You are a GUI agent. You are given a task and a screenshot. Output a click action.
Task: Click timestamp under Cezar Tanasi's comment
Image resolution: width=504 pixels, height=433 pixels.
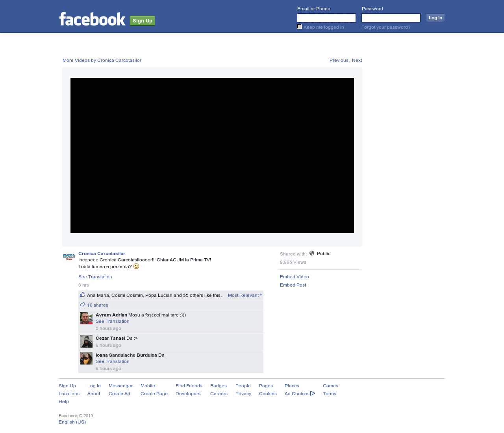coord(108,345)
